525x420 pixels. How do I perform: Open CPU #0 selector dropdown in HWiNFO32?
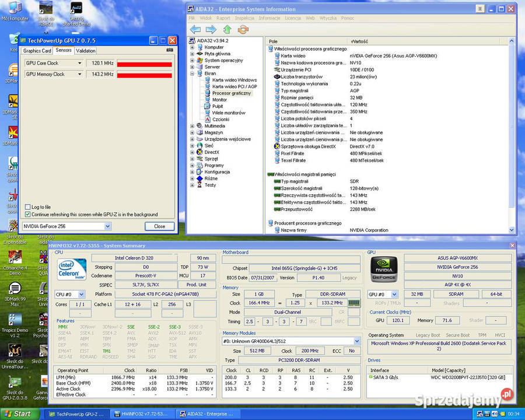(81, 295)
